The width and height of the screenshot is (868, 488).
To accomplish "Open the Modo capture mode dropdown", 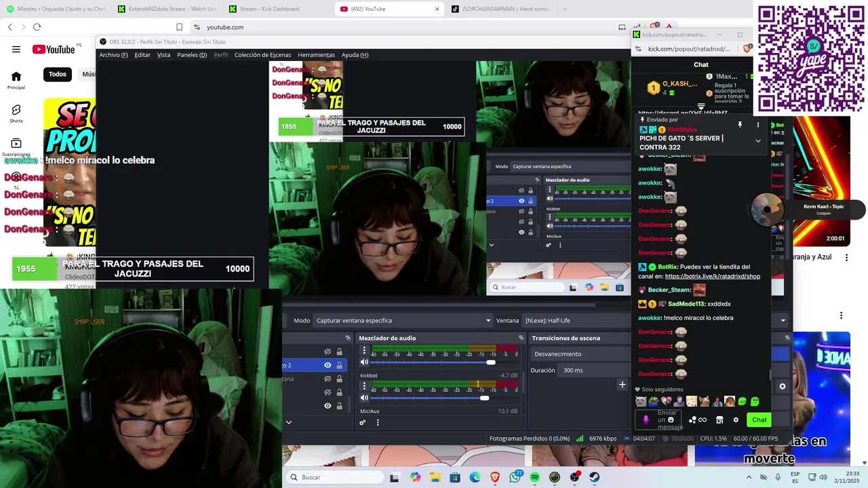I will [403, 321].
